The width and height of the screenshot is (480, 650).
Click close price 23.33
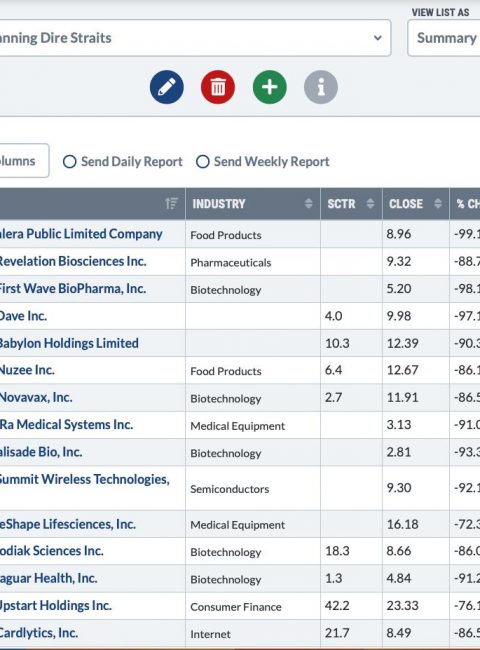(402, 606)
